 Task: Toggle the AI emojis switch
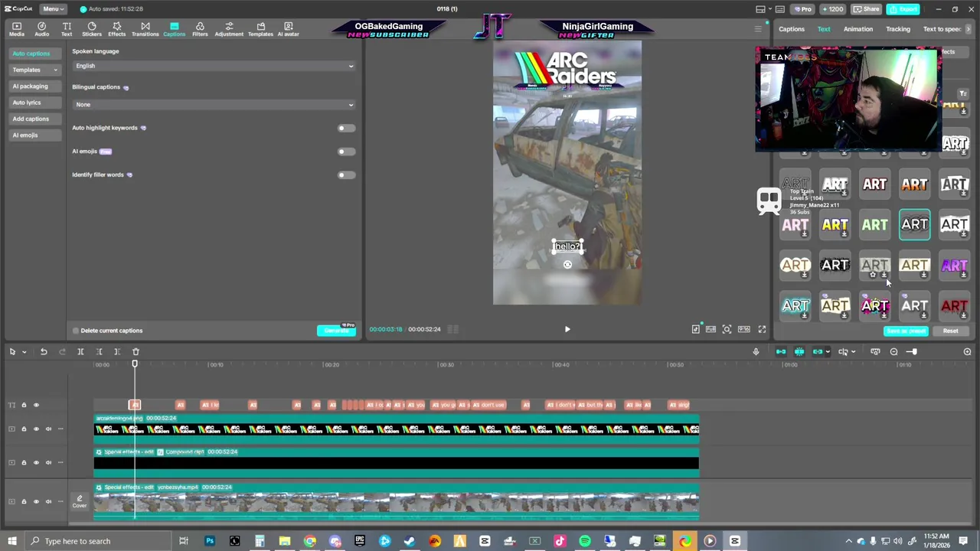tap(345, 152)
